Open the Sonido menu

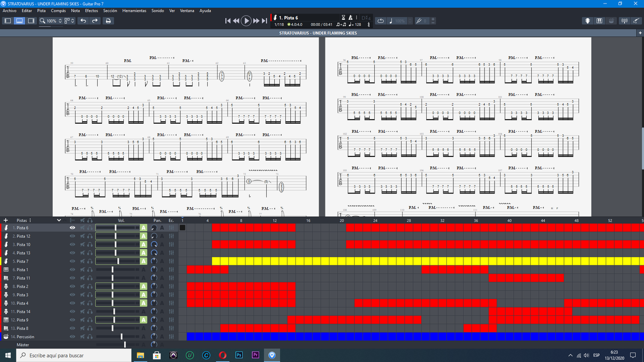click(x=157, y=11)
